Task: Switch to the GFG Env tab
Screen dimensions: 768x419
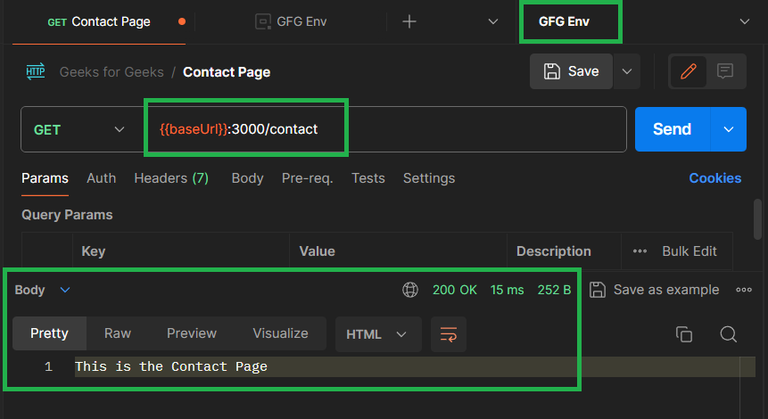Action: click(x=291, y=22)
